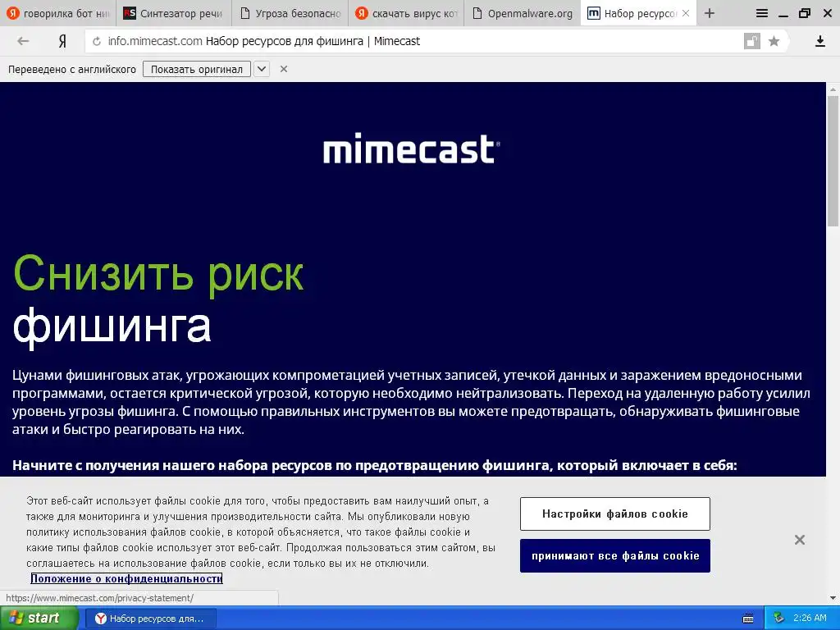The height and width of the screenshot is (630, 840).
Task: Close the Набор ресурсов tab
Action: point(686,13)
